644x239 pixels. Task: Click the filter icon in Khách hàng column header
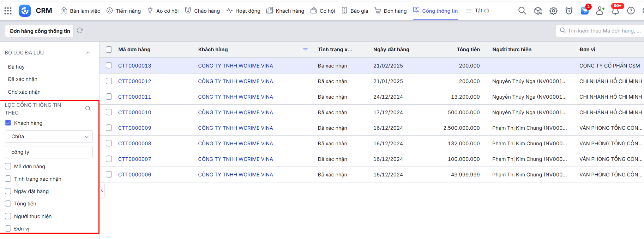(x=305, y=50)
